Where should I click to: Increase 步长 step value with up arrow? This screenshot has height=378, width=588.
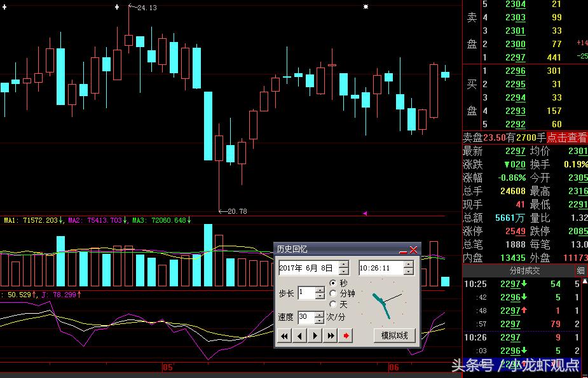pyautogui.click(x=320, y=290)
